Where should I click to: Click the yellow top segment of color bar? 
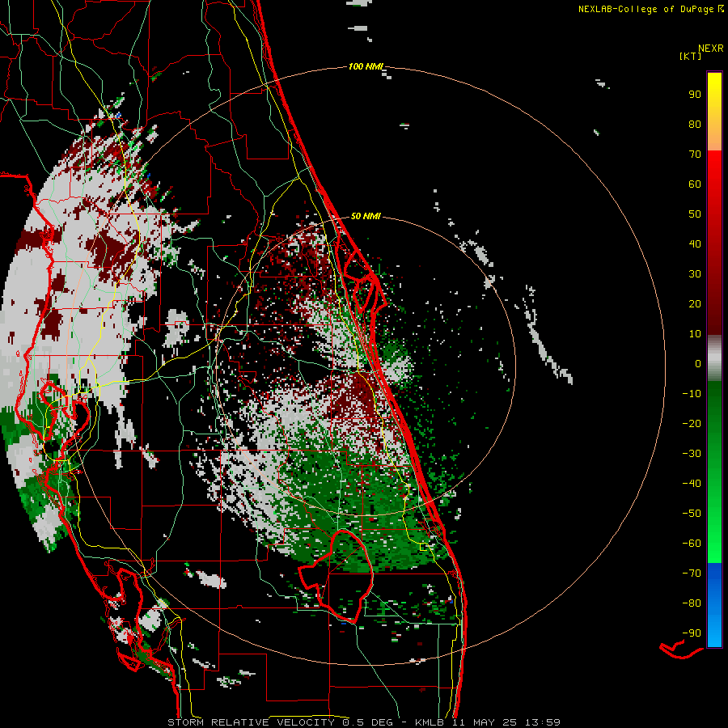point(714,112)
